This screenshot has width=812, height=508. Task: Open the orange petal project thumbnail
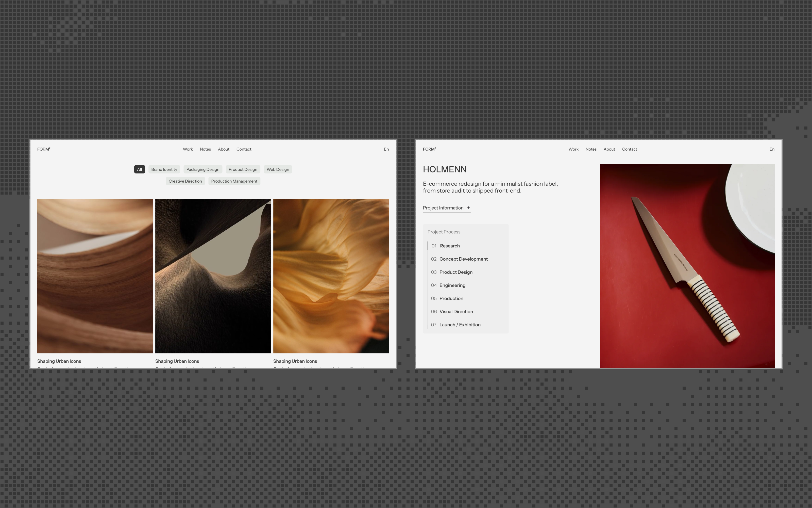[x=331, y=276]
